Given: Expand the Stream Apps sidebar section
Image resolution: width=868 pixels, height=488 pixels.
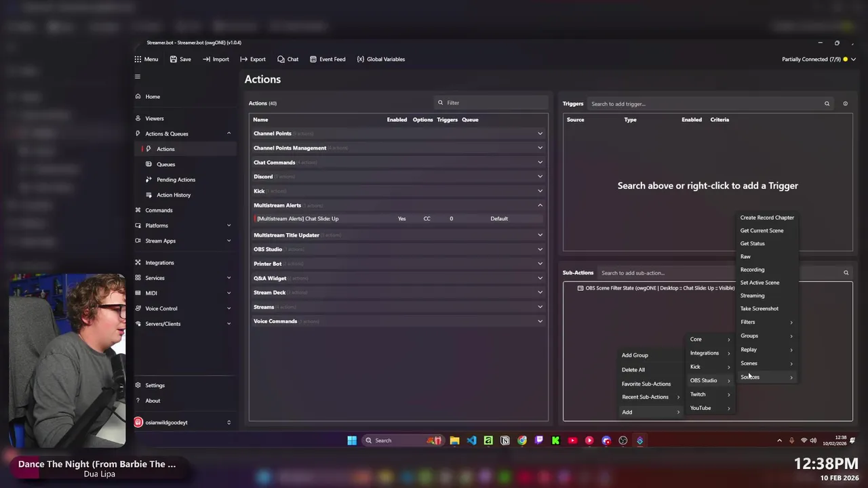Looking at the screenshot, I should (184, 241).
